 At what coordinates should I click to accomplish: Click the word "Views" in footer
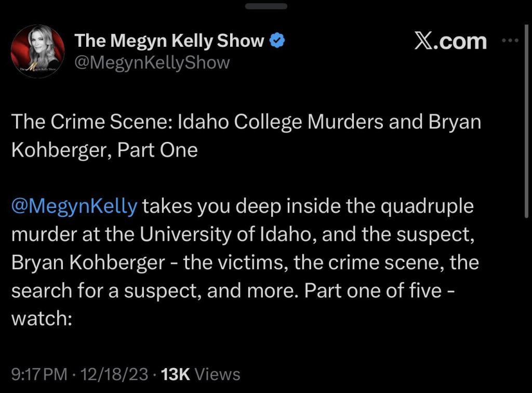[218, 374]
